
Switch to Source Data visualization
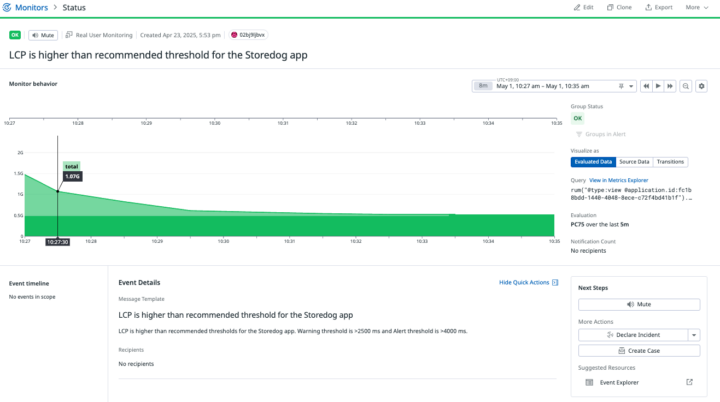click(x=634, y=162)
